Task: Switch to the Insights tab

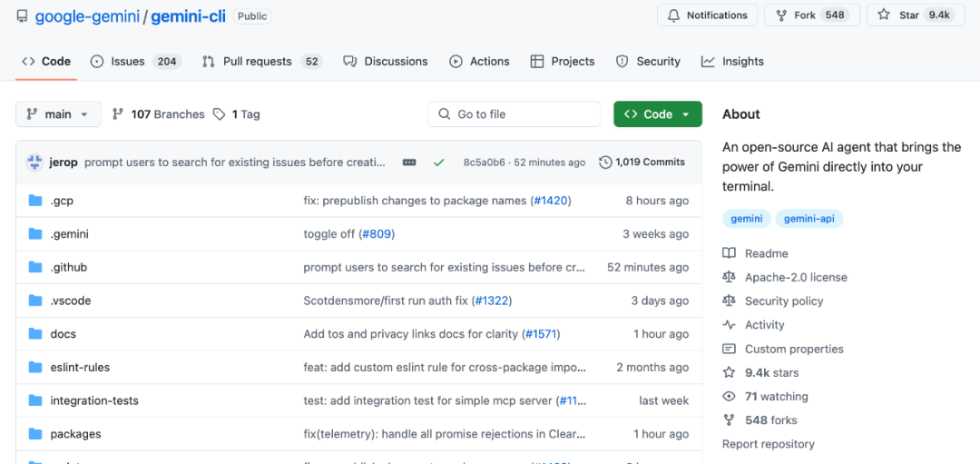Action: pos(732,61)
